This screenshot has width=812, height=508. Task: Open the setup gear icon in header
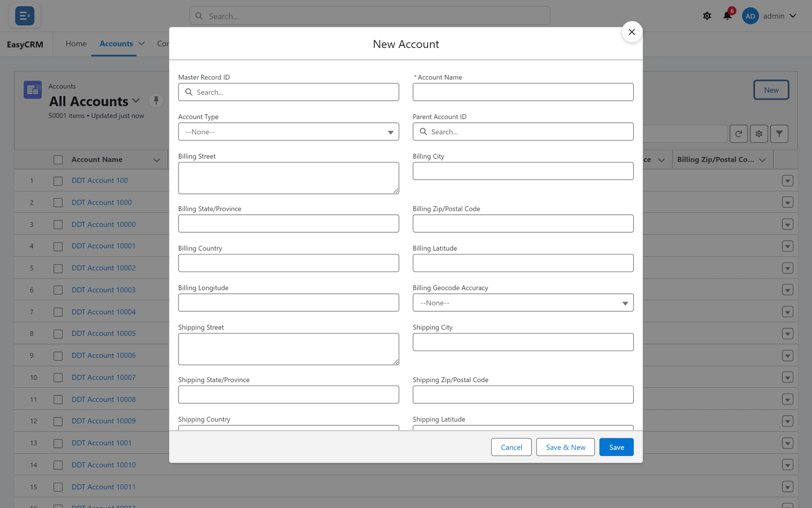(x=707, y=16)
